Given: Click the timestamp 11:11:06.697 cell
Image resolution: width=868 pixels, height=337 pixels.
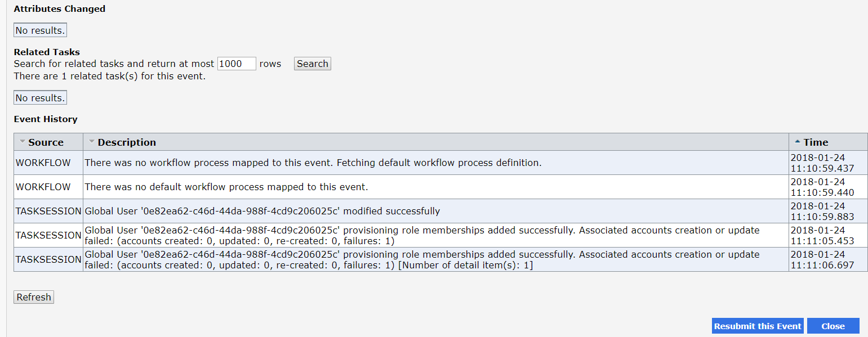Looking at the screenshot, I should click(828, 259).
